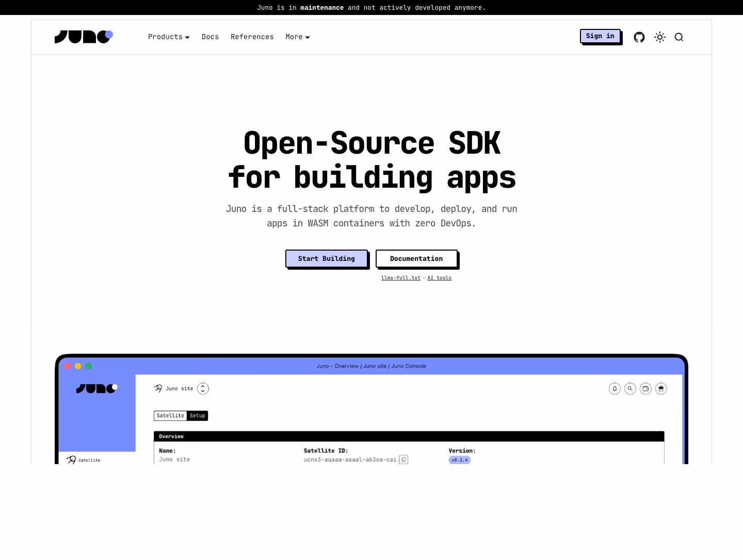Switch to the Setup tab in the console preview
The width and height of the screenshot is (743, 560).
tap(198, 416)
